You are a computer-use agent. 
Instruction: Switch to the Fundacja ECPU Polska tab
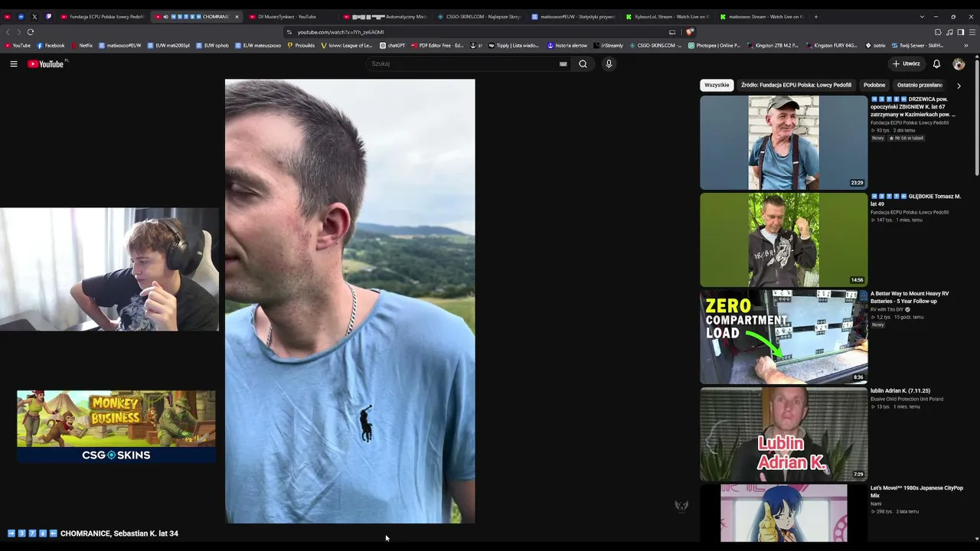coord(102,17)
